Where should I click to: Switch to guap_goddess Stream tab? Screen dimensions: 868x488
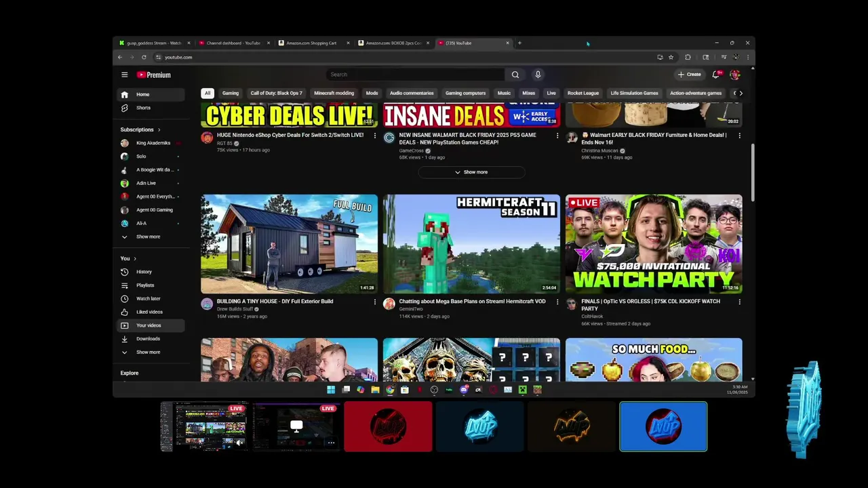154,43
